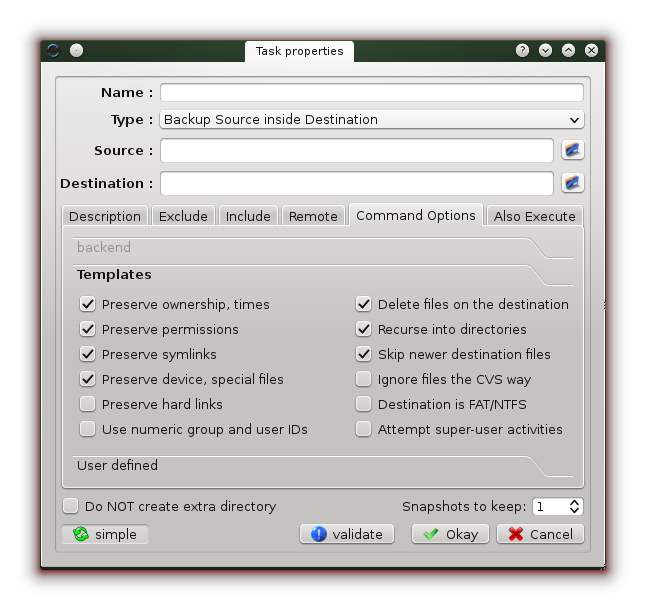Toggle Destination is FAT/NTFS checkbox
This screenshot has height=610, width=646.
coord(364,404)
